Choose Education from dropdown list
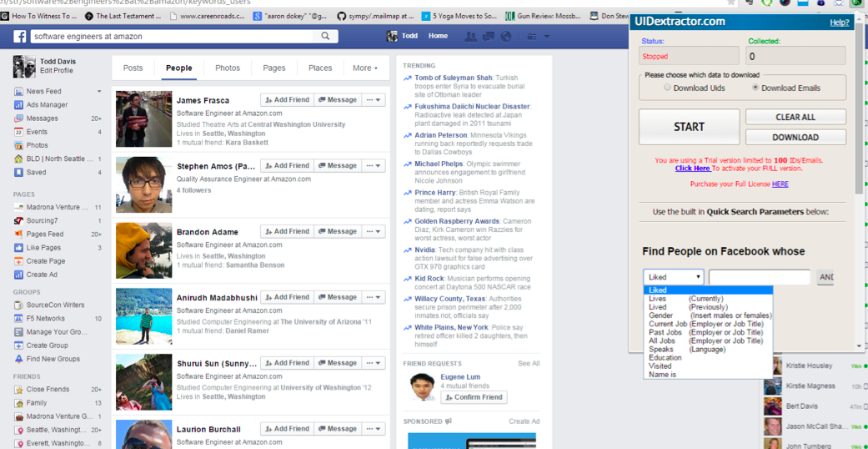Image resolution: width=868 pixels, height=449 pixels. (x=706, y=357)
